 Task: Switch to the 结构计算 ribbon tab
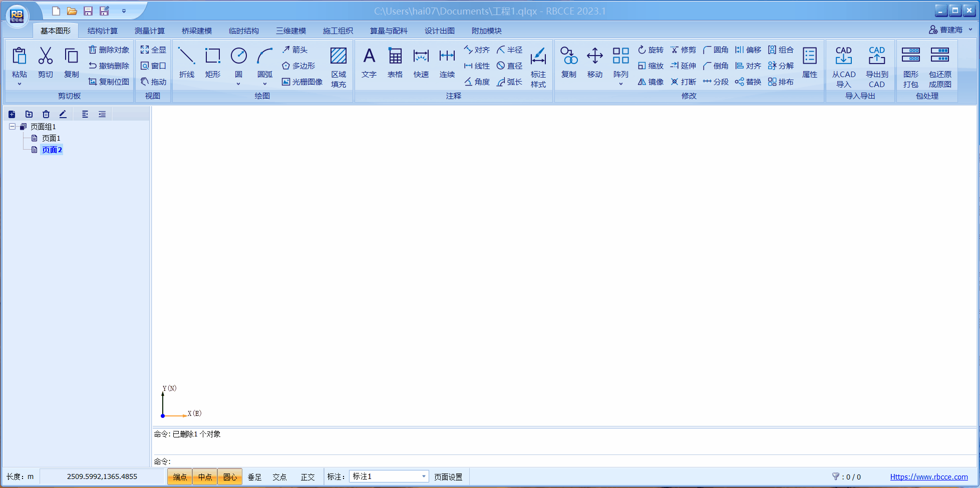coord(102,31)
